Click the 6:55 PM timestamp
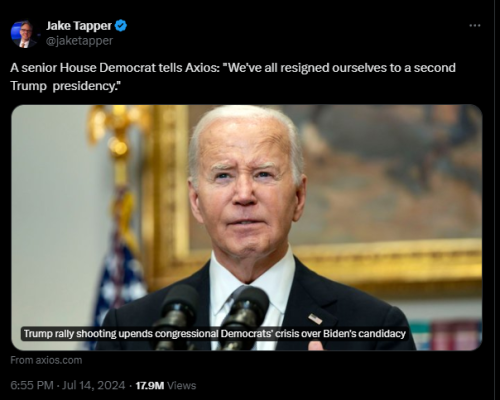500x400 pixels. [32, 385]
